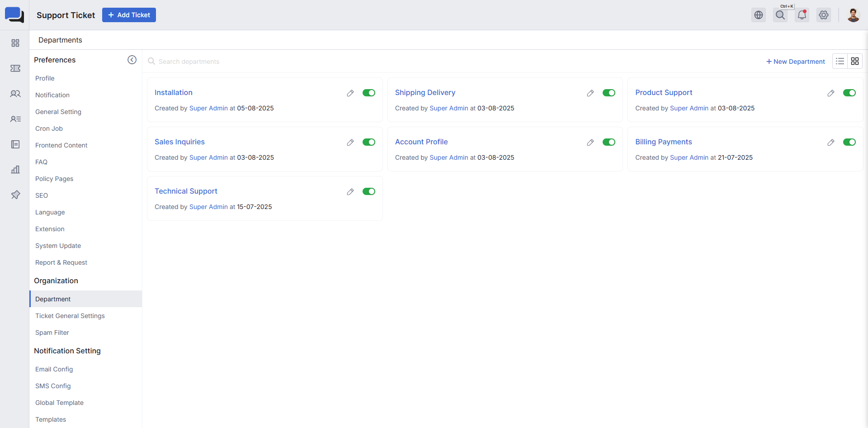Select Email Config in the sidebar
868x428 pixels.
(x=54, y=369)
